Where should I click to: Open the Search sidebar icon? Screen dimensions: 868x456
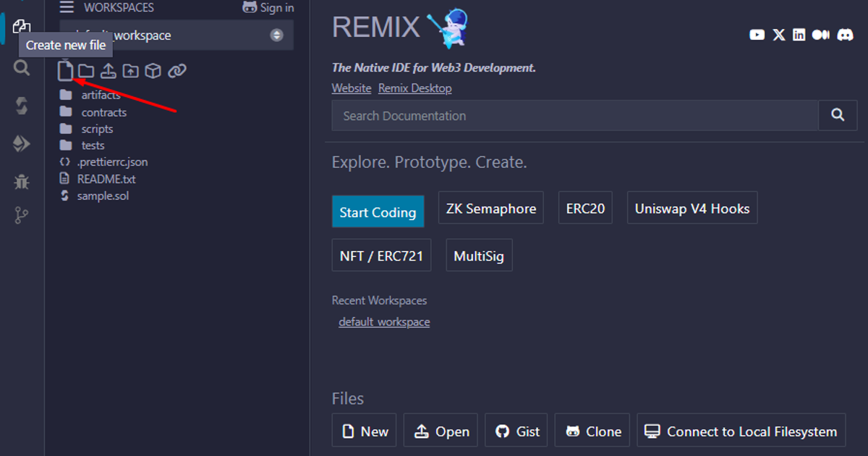tap(22, 68)
